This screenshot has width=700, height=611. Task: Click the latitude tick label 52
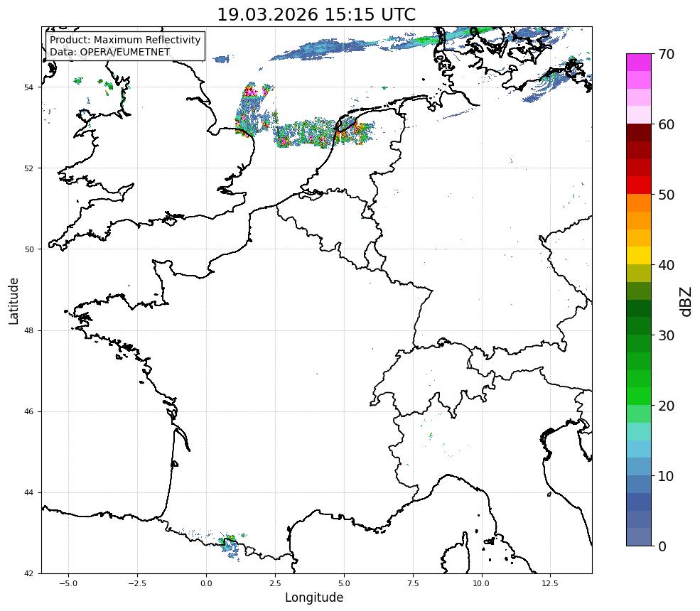point(28,168)
